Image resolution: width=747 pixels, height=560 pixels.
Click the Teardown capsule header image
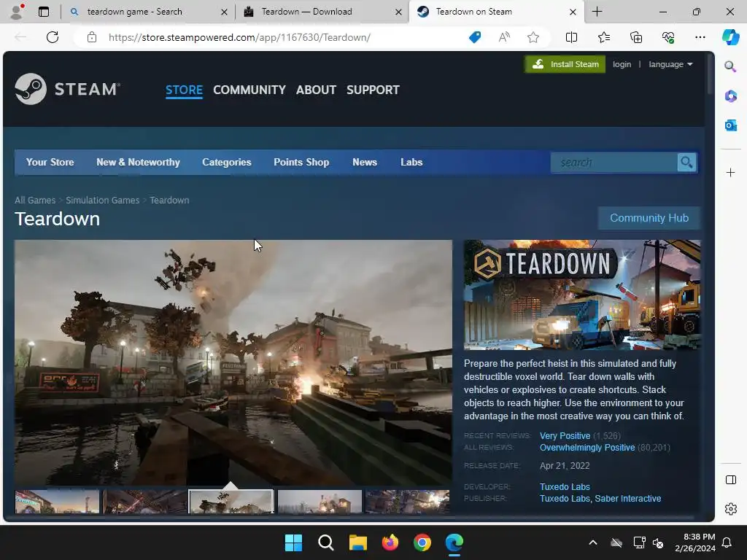click(582, 295)
